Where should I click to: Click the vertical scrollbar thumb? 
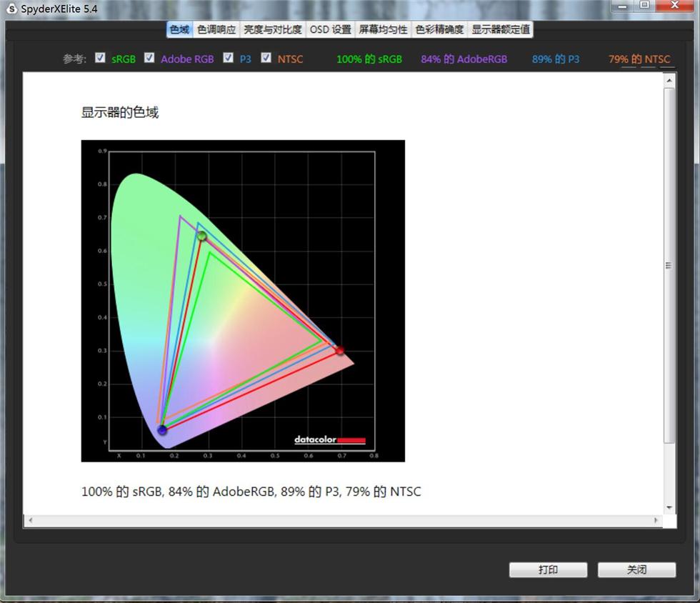point(669,265)
